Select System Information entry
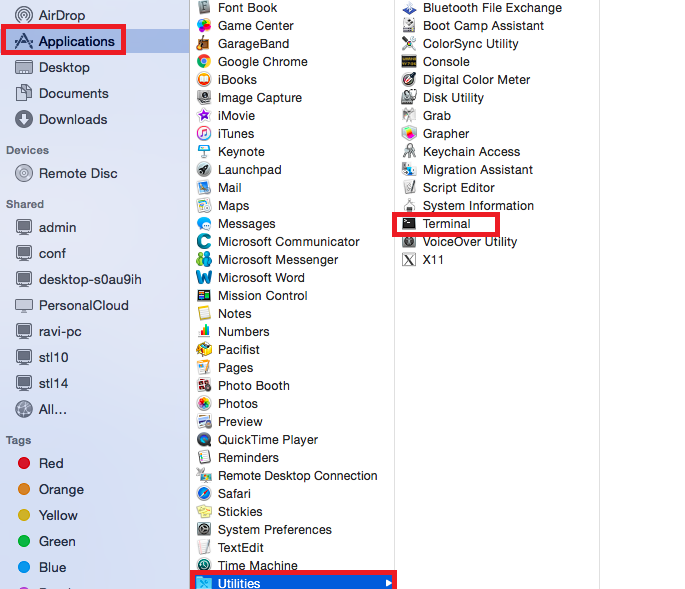Screen dimensions: 685x589 click(478, 205)
